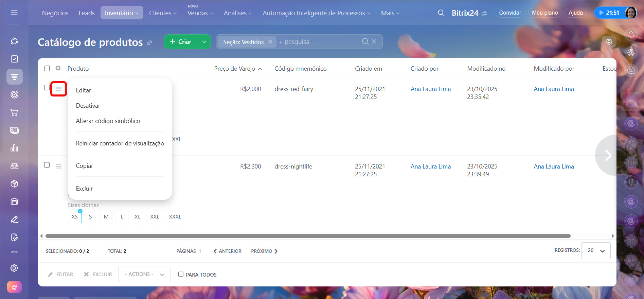Click the Convidar button
Image resolution: width=644 pixels, height=299 pixels.
coord(510,13)
